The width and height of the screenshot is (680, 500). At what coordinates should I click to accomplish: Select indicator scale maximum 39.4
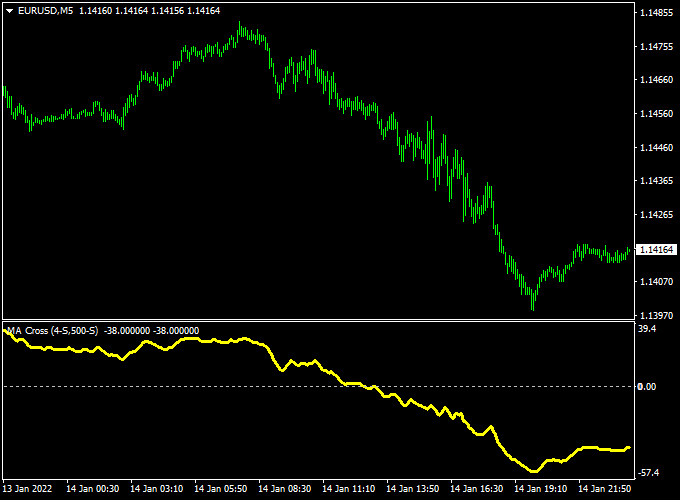tap(647, 329)
